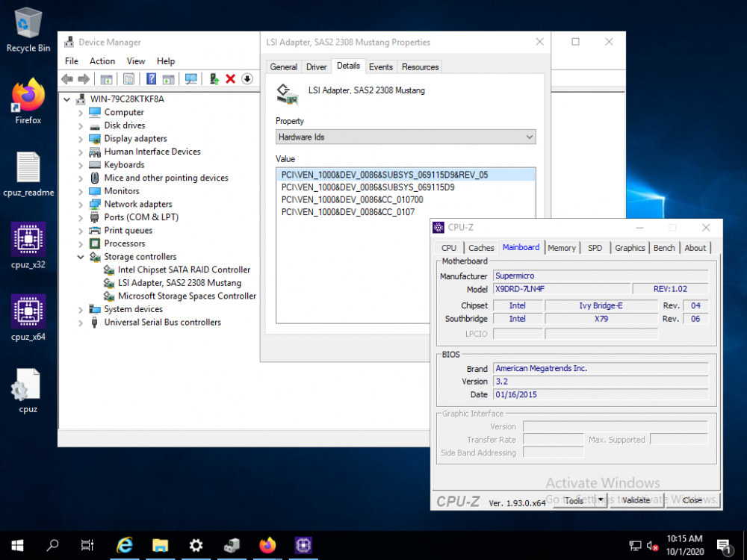Image resolution: width=747 pixels, height=560 pixels.
Task: Open the Action menu in Device Manager
Action: [102, 61]
